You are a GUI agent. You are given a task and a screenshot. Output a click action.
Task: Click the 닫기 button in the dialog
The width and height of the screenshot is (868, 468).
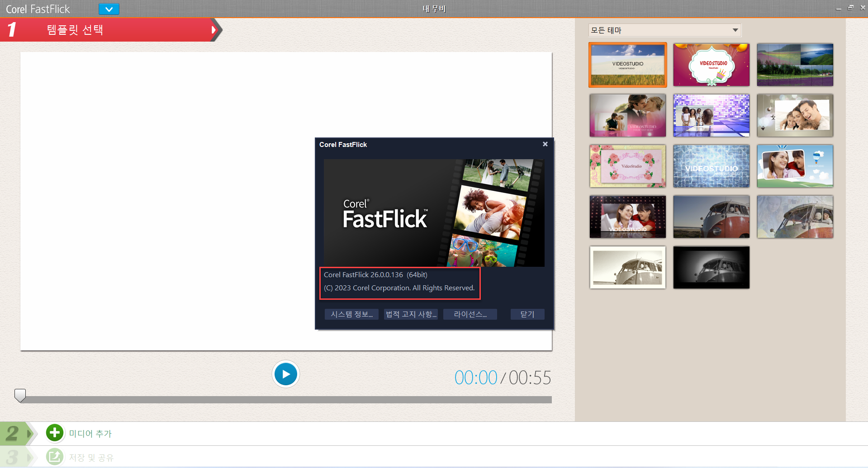(527, 314)
